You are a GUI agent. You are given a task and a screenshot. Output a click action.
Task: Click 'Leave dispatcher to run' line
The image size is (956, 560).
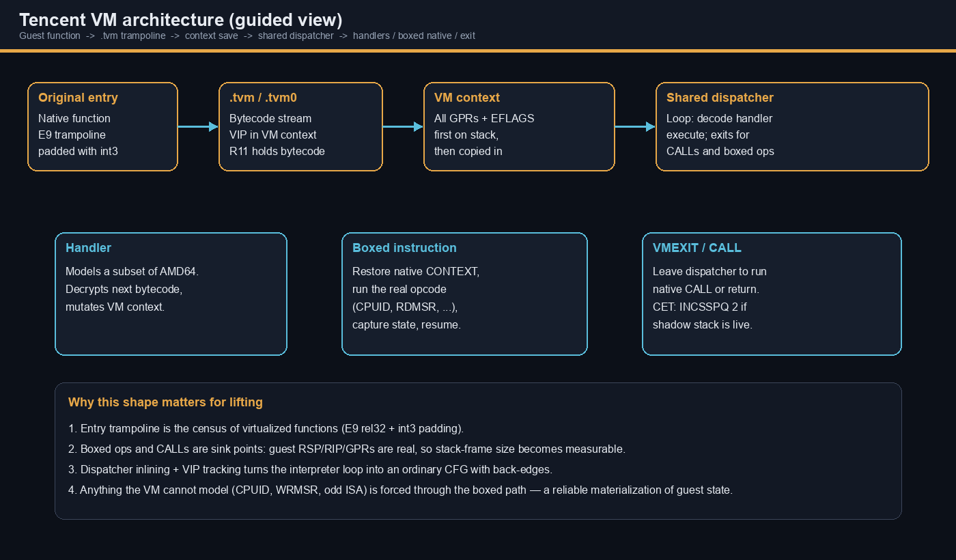709,271
